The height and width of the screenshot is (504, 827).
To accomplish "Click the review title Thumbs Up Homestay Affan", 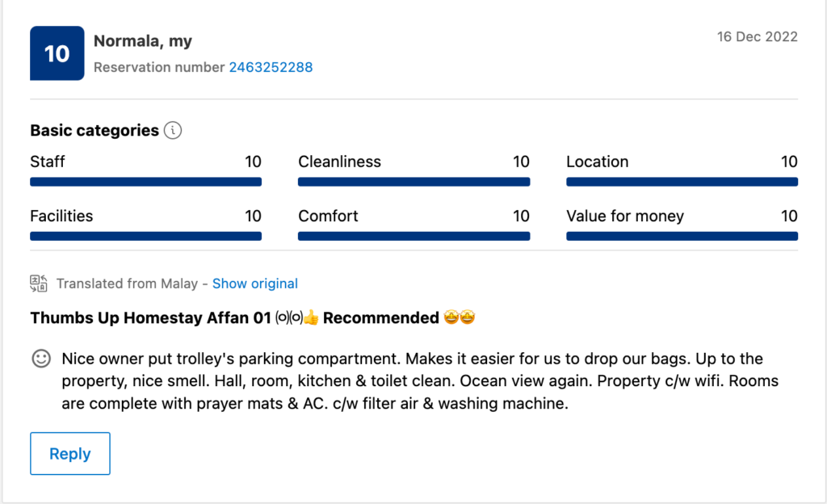I will 150,318.
